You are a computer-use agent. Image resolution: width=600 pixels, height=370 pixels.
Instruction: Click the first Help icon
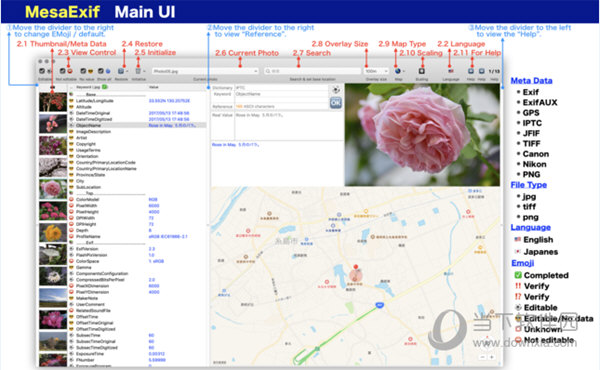click(x=471, y=71)
